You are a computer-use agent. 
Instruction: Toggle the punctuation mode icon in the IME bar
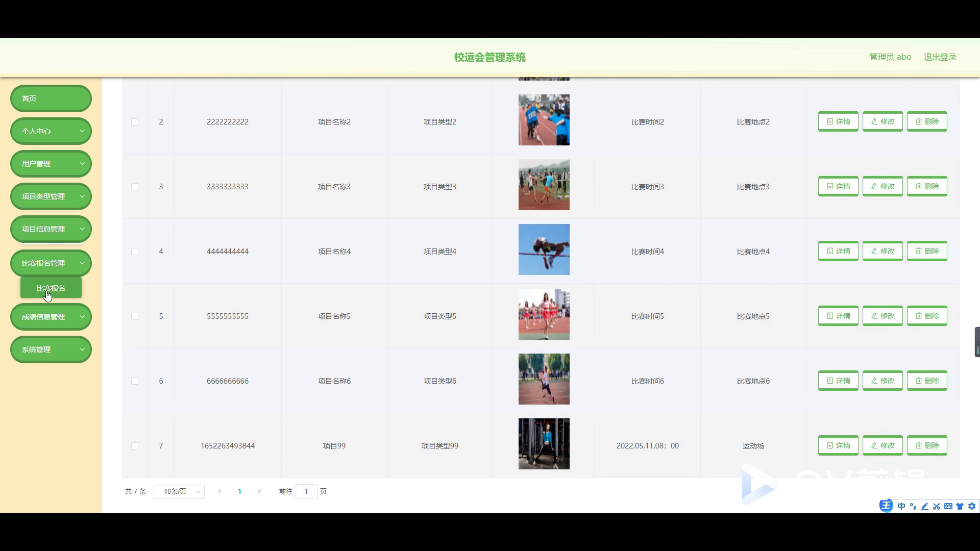(913, 506)
